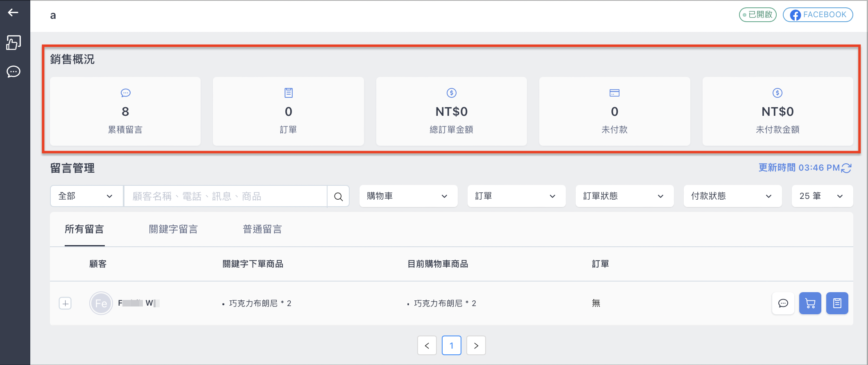Select the 所有留言 tab
Viewport: 868px width, 365px height.
click(x=84, y=229)
